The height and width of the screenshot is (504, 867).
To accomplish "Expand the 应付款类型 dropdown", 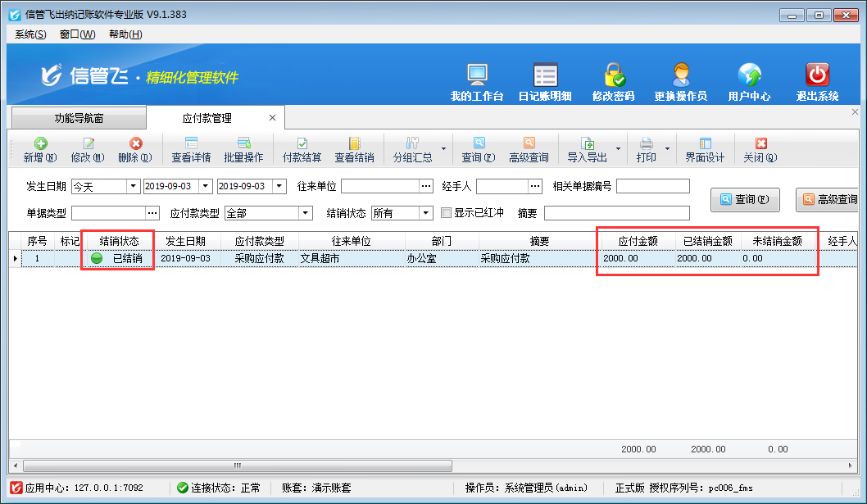I will click(x=306, y=213).
